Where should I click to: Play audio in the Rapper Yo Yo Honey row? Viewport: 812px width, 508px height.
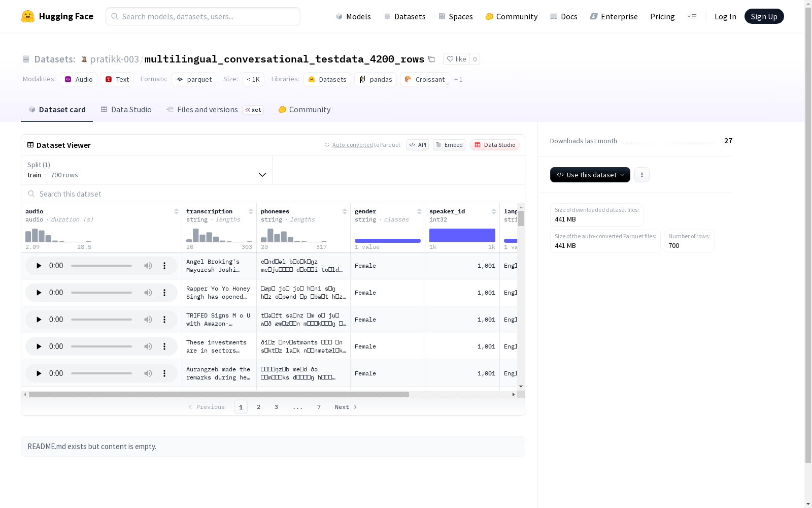(39, 293)
